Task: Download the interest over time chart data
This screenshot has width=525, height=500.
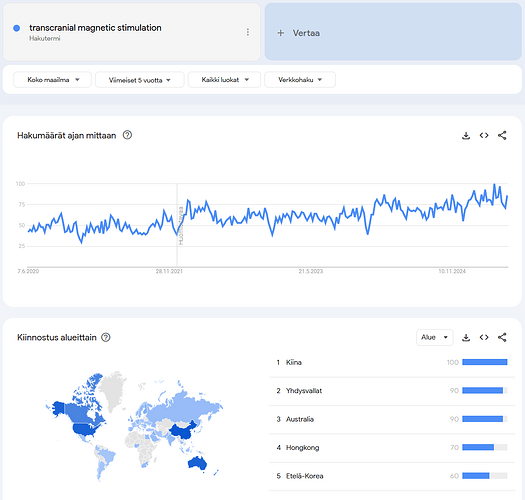Action: 466,135
